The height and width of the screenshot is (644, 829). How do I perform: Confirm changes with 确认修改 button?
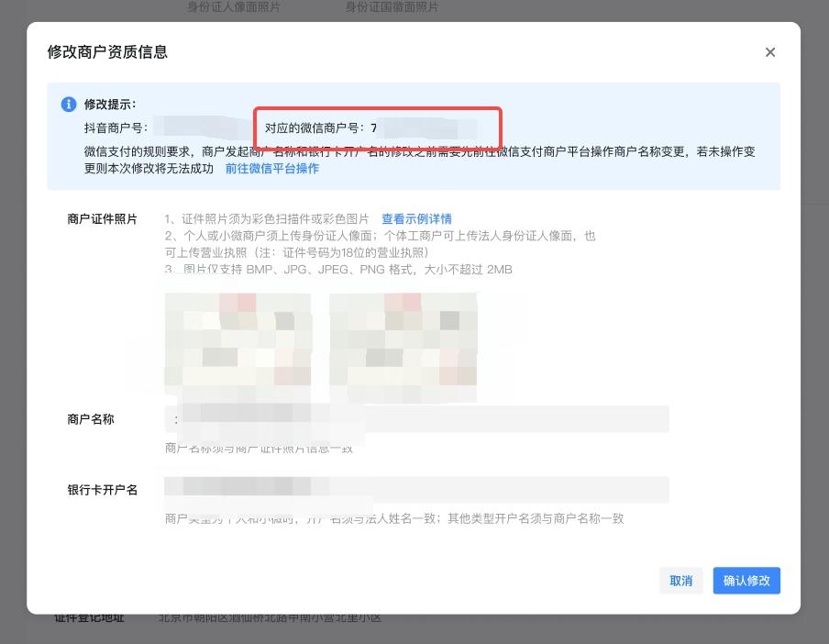coord(746,581)
